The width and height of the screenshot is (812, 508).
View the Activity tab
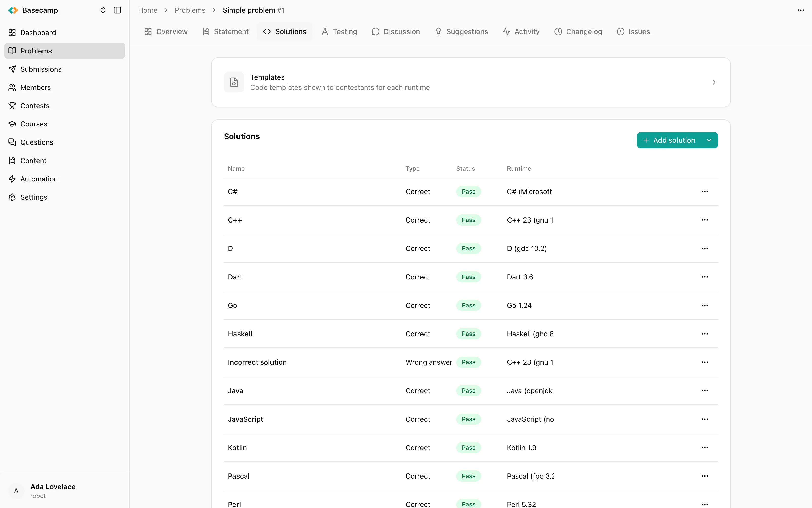(x=521, y=31)
